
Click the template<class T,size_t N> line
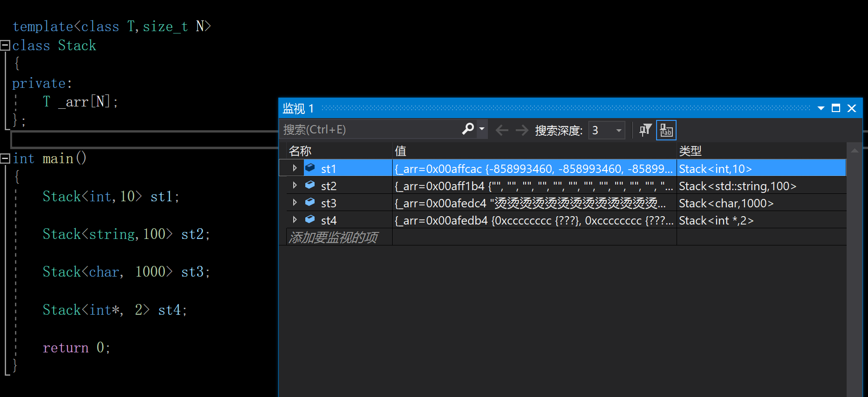tap(112, 26)
